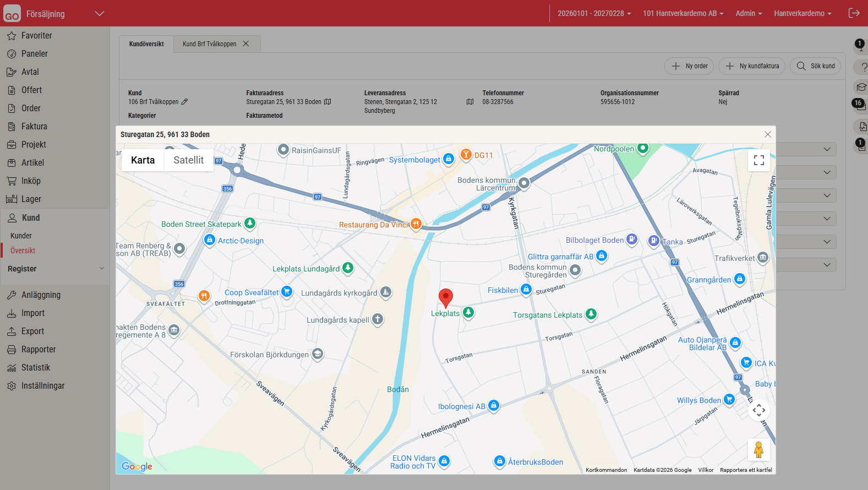The height and width of the screenshot is (490, 868).
Task: Click the Rapporter printer icon
Action: point(12,350)
